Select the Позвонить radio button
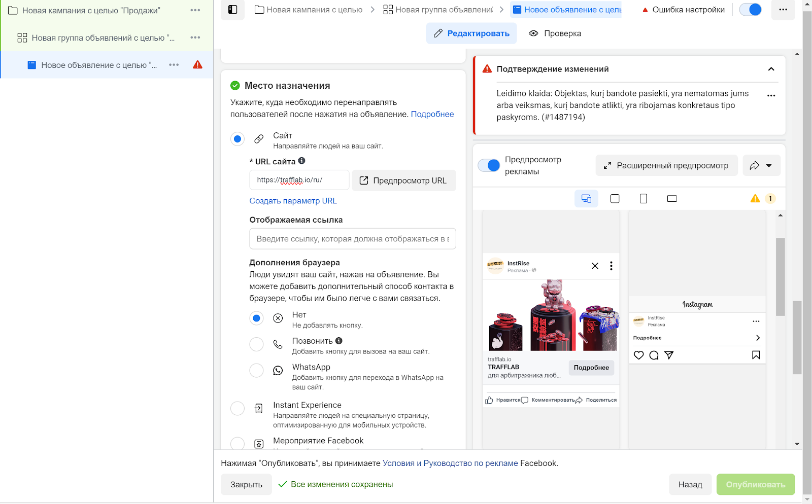This screenshot has width=812, height=504. pos(256,344)
